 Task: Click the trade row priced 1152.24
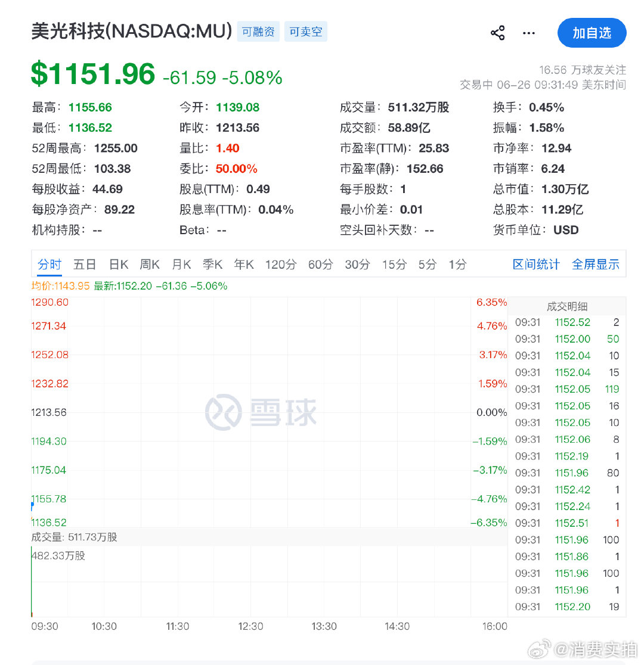tap(566, 506)
